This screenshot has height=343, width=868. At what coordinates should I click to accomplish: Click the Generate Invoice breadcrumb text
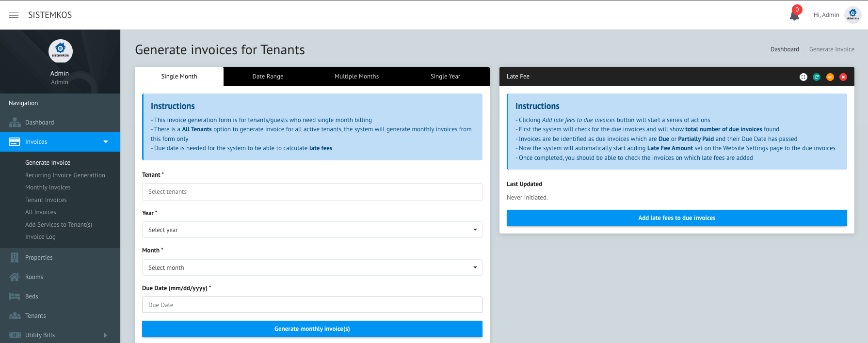coord(832,49)
